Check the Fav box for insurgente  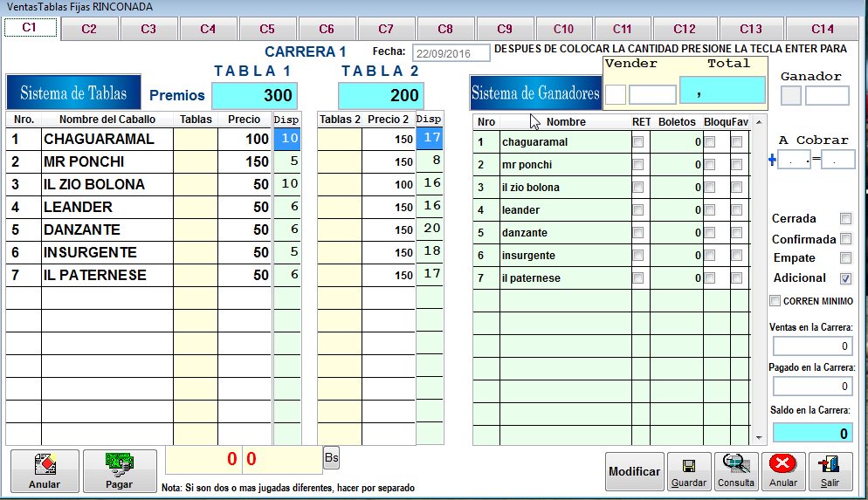point(736,256)
